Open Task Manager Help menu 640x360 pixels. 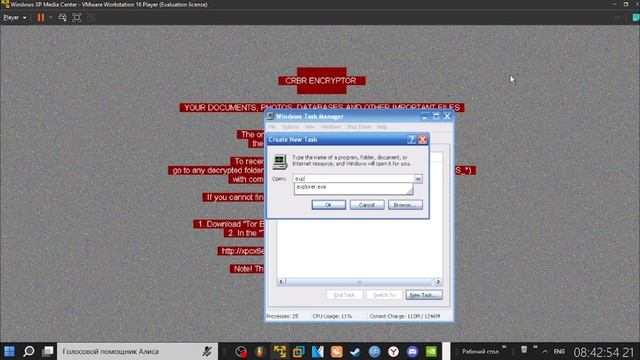tap(382, 127)
